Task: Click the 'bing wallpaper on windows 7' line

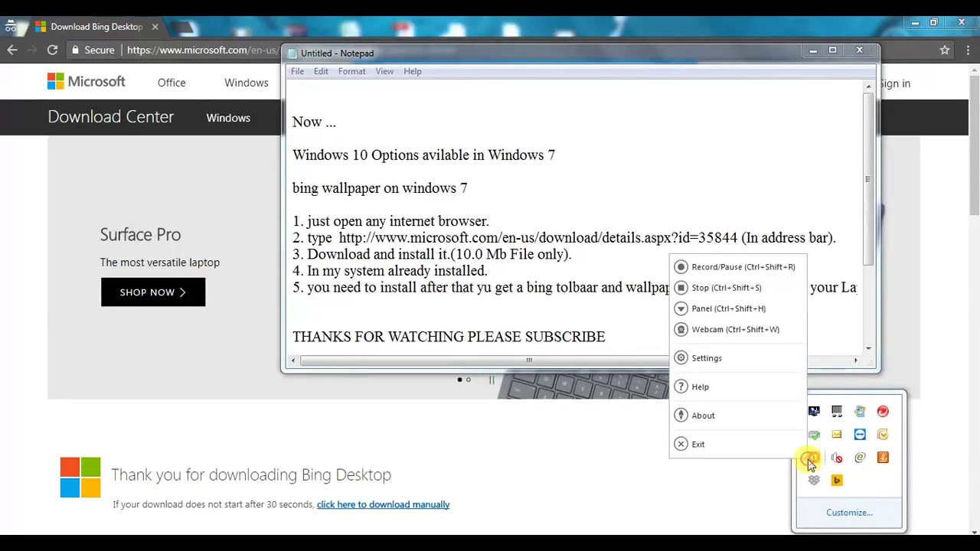Action: pos(380,187)
